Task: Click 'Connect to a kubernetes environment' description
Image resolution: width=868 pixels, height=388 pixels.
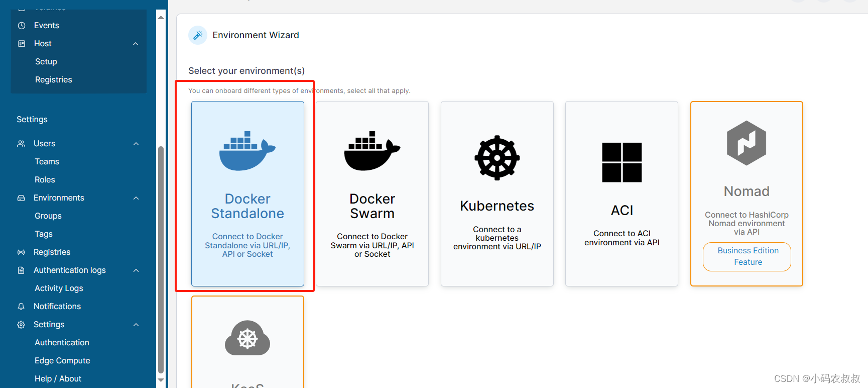Action: tap(497, 238)
